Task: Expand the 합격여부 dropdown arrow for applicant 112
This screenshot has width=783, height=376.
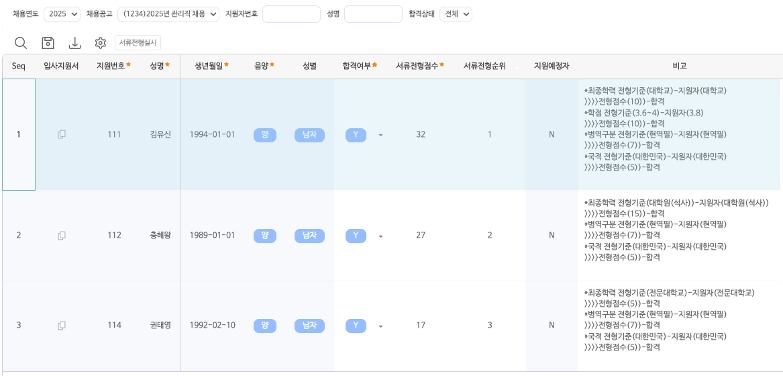Action: click(x=381, y=236)
